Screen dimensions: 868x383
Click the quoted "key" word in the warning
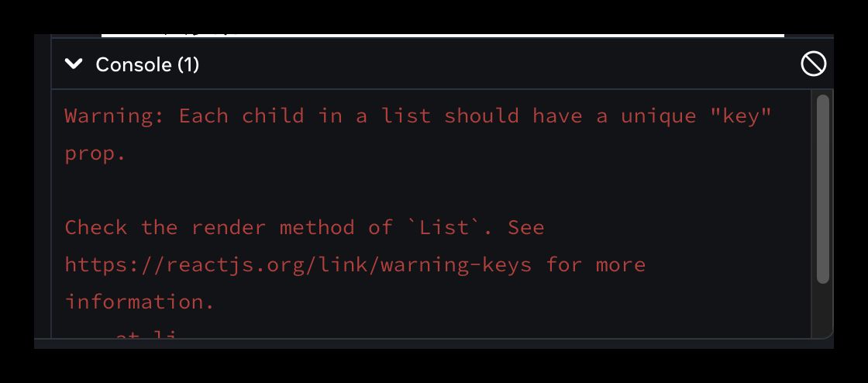click(742, 116)
